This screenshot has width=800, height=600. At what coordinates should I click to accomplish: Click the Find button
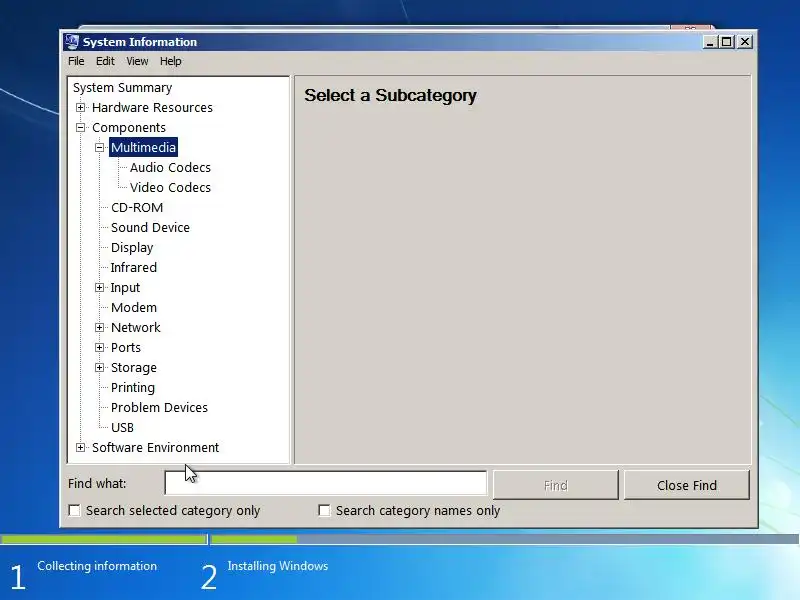pos(556,485)
